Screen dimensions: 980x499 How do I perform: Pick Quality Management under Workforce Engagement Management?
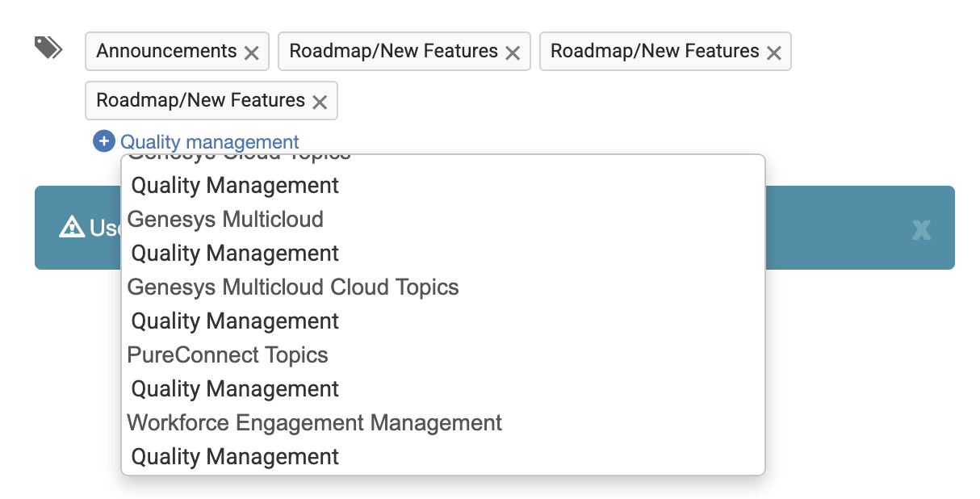coord(235,457)
